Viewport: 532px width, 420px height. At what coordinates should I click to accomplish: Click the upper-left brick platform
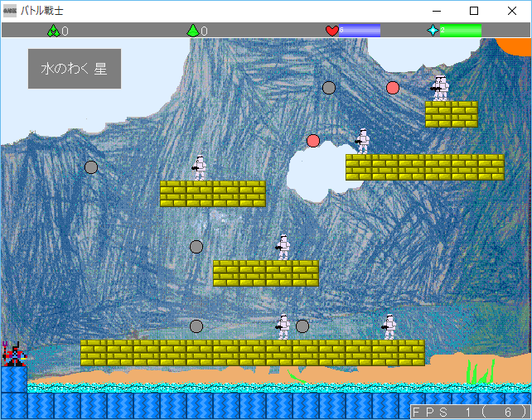213,194
